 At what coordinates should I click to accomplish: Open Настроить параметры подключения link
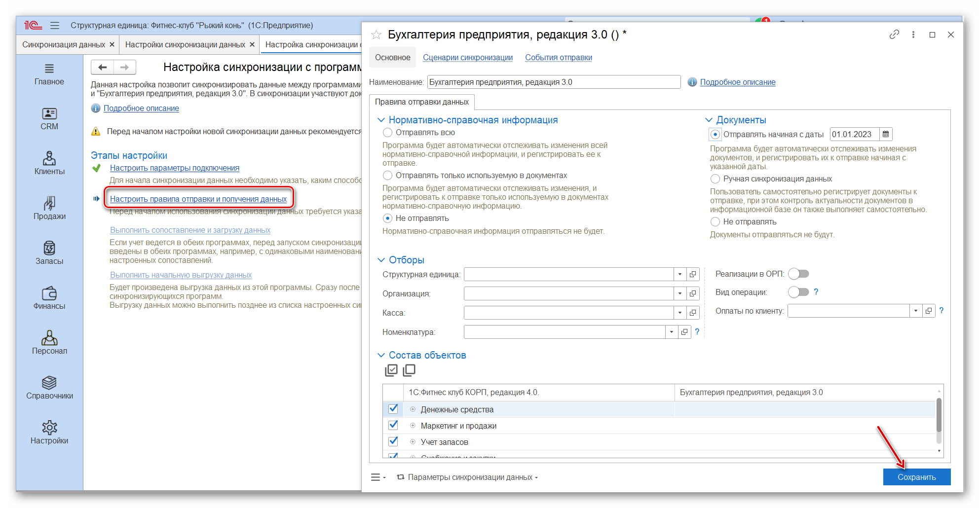[x=175, y=168]
